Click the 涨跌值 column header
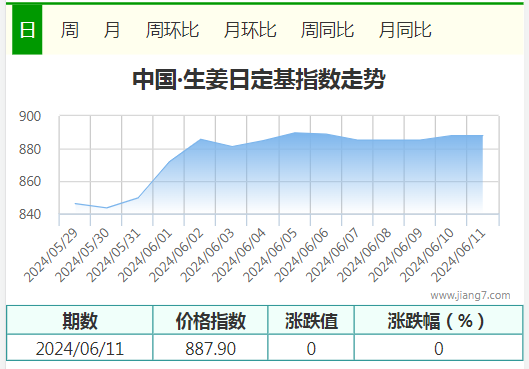Image resolution: width=529 pixels, height=369 pixels. pyautogui.click(x=311, y=320)
